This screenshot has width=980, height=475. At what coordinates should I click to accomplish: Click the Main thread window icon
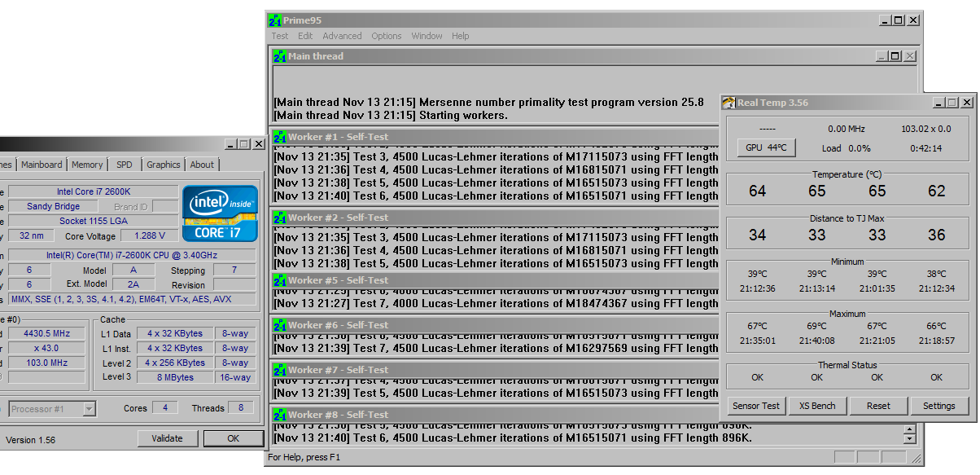point(280,56)
